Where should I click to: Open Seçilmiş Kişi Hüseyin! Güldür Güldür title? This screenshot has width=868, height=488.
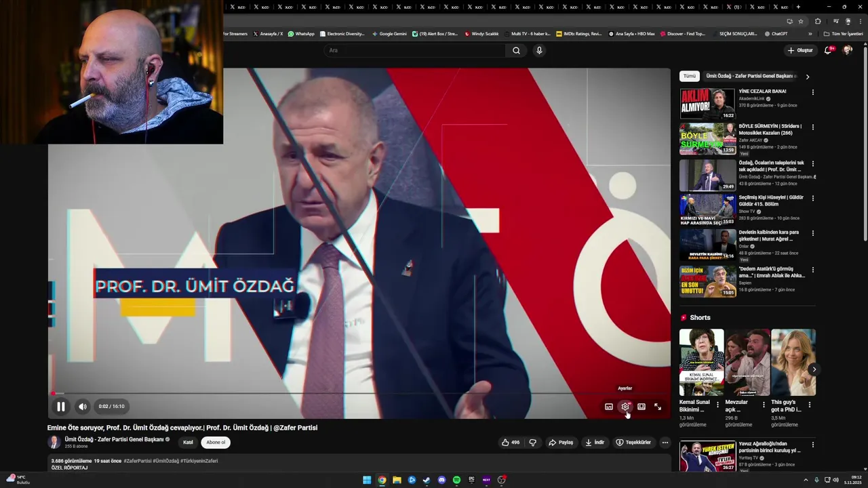(x=771, y=201)
